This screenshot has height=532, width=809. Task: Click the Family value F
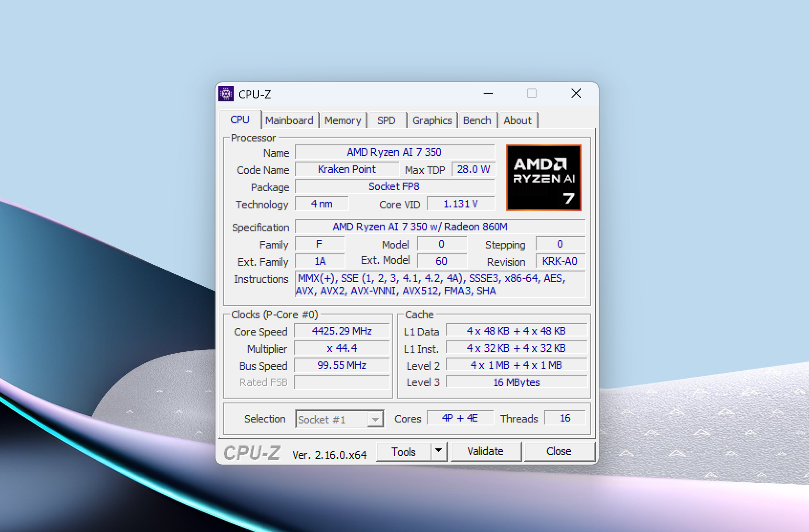pos(320,244)
